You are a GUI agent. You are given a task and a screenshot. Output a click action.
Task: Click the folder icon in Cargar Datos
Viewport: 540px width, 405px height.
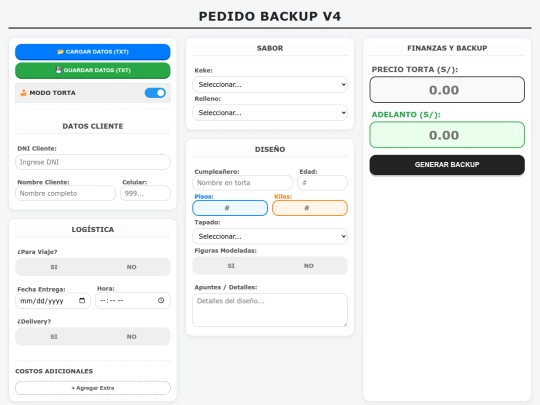point(61,52)
